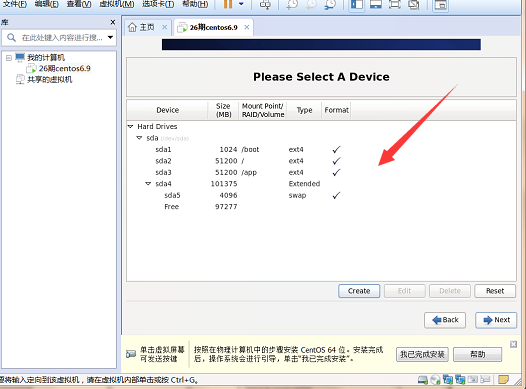Toggle the thumbnail bar view icon
Viewport: 526px width, 389px height.
click(x=376, y=4)
